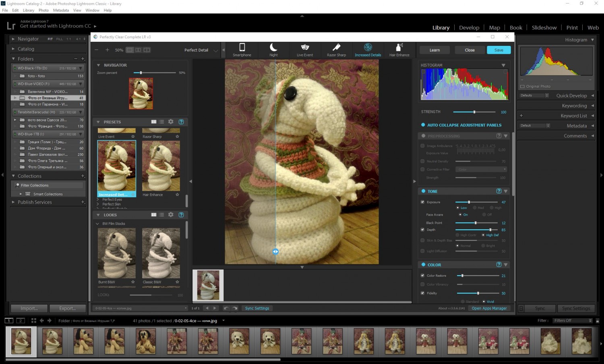Open the Window menu
This screenshot has width=604, height=364.
click(x=92, y=10)
